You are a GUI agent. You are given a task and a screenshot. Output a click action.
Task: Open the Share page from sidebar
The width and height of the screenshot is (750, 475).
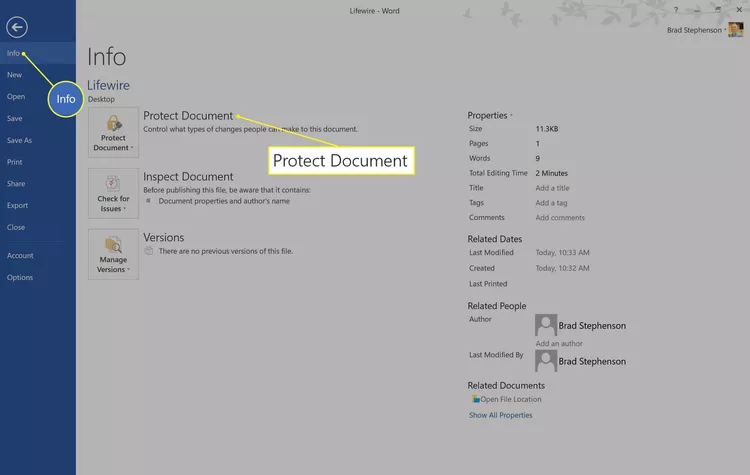(38, 184)
